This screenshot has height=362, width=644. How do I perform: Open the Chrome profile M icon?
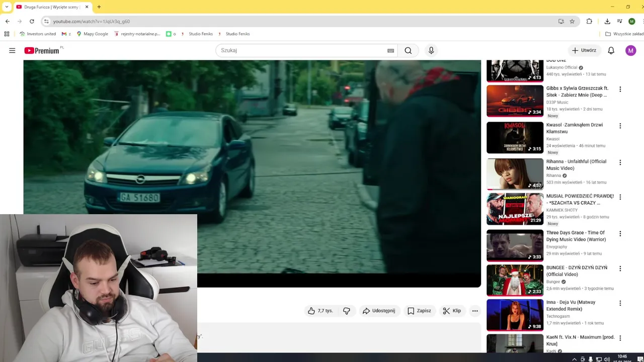632,21
